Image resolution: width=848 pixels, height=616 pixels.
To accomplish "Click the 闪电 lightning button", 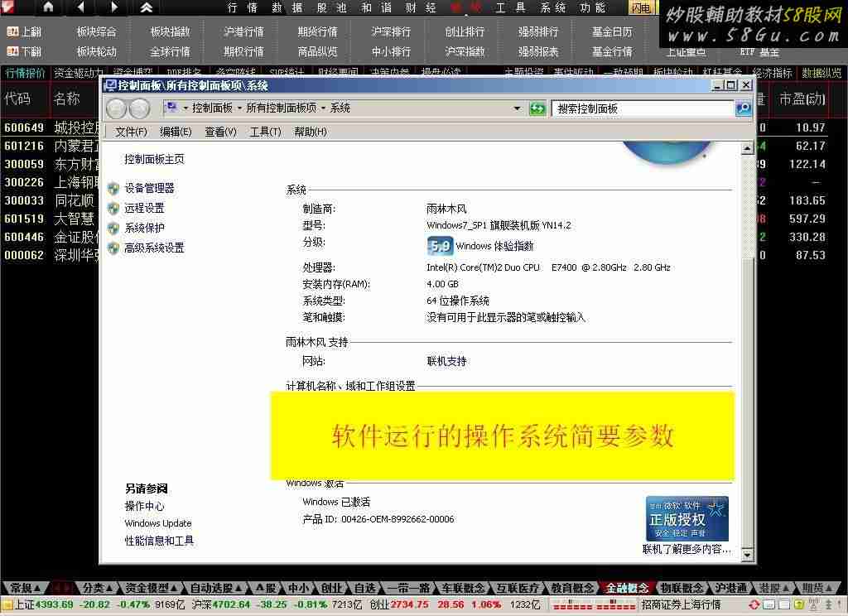I will [642, 7].
